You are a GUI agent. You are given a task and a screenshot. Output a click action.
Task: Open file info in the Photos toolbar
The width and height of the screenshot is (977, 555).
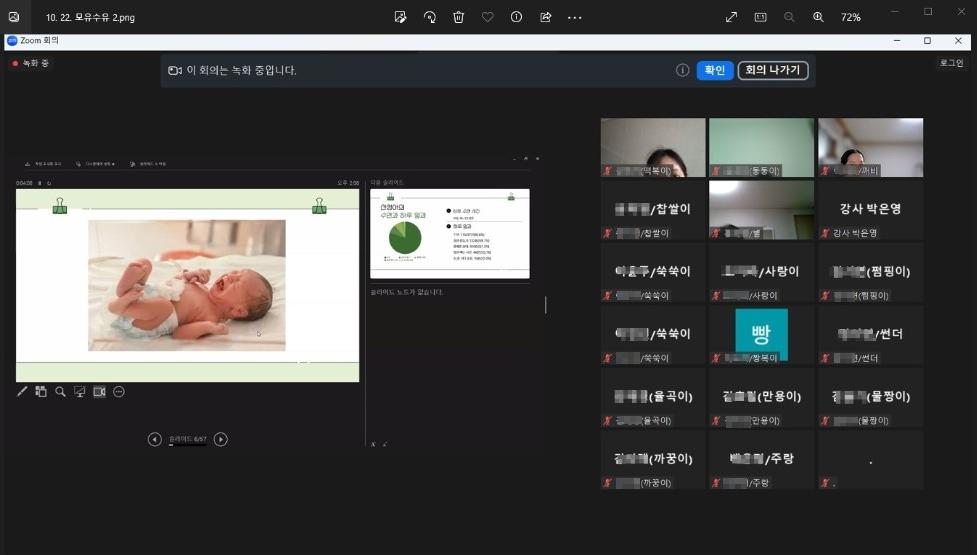pos(517,17)
